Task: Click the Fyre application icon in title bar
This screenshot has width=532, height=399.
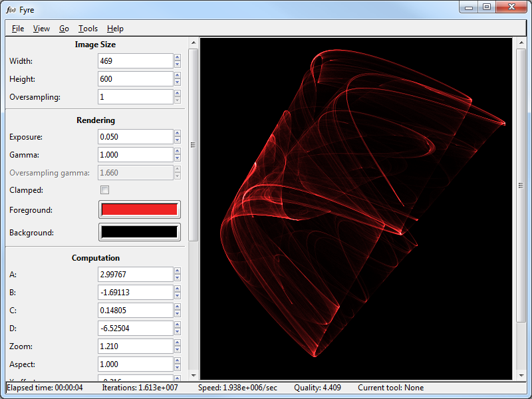Action: tap(11, 10)
